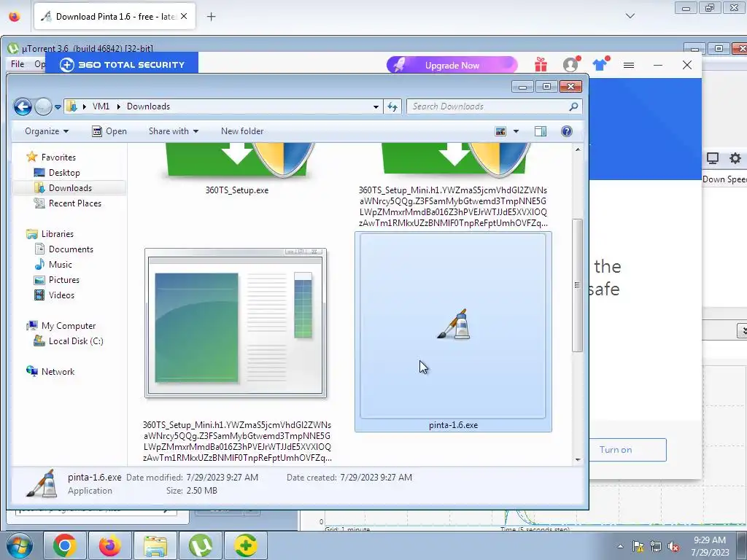This screenshot has width=747, height=560.
Task: Open Windows Explorer from the taskbar
Action: pos(155,545)
